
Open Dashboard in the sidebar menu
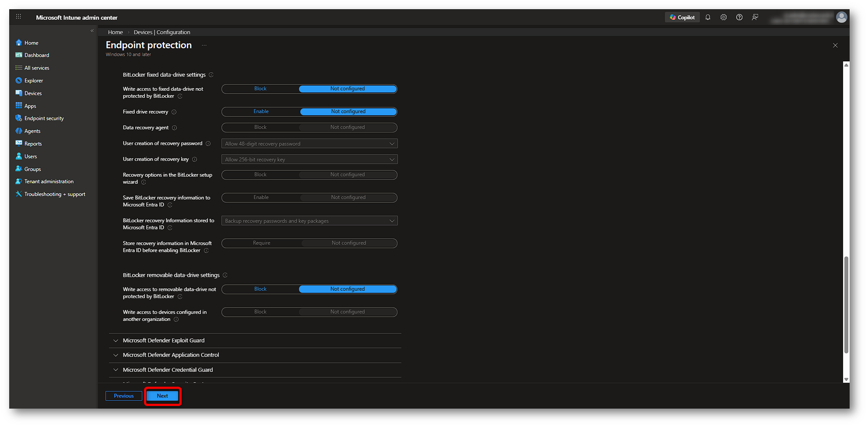click(37, 55)
